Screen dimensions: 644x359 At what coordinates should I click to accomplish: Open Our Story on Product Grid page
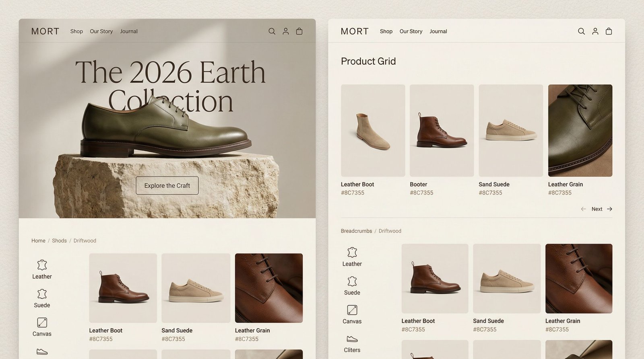pos(411,31)
